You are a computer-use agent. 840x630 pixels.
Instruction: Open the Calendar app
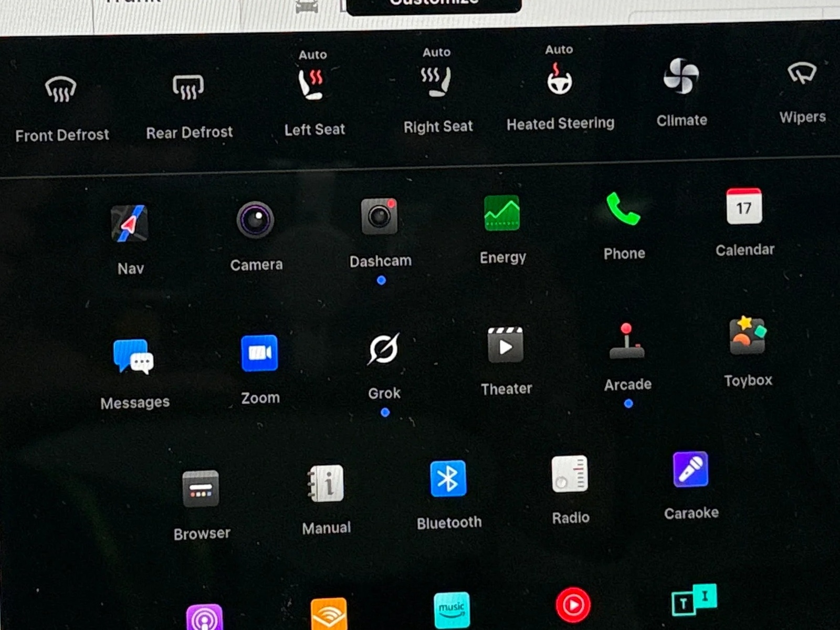pos(744,207)
